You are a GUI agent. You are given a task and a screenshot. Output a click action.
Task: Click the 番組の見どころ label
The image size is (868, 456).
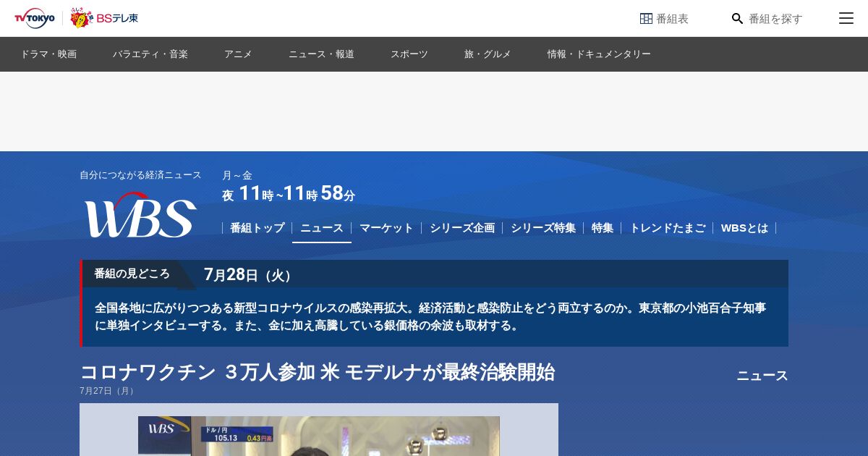tap(132, 274)
